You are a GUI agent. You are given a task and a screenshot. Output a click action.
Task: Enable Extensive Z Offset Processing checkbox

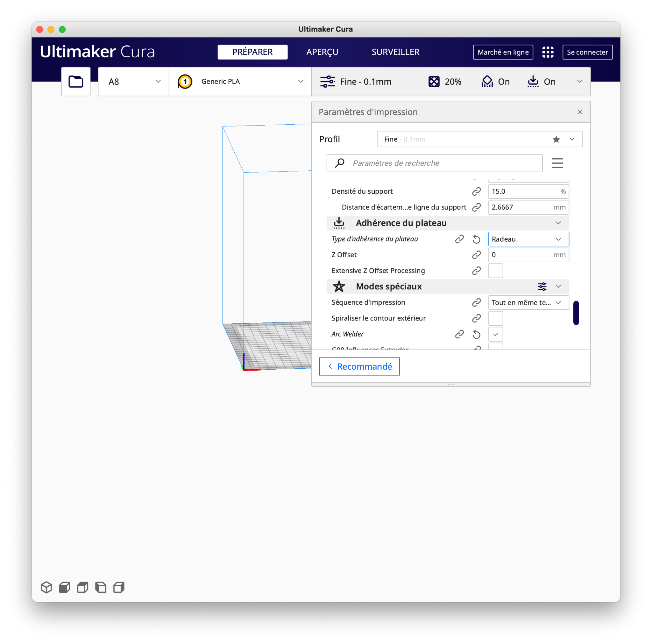tap(495, 271)
